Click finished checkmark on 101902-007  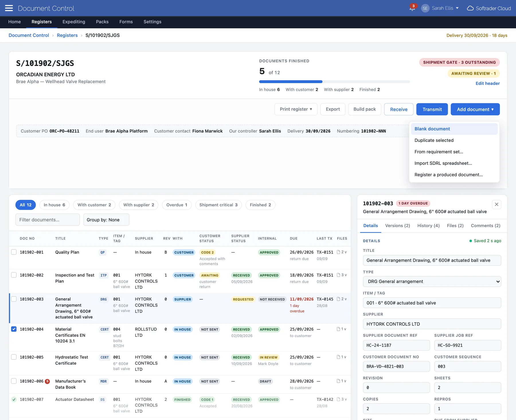click(14, 399)
